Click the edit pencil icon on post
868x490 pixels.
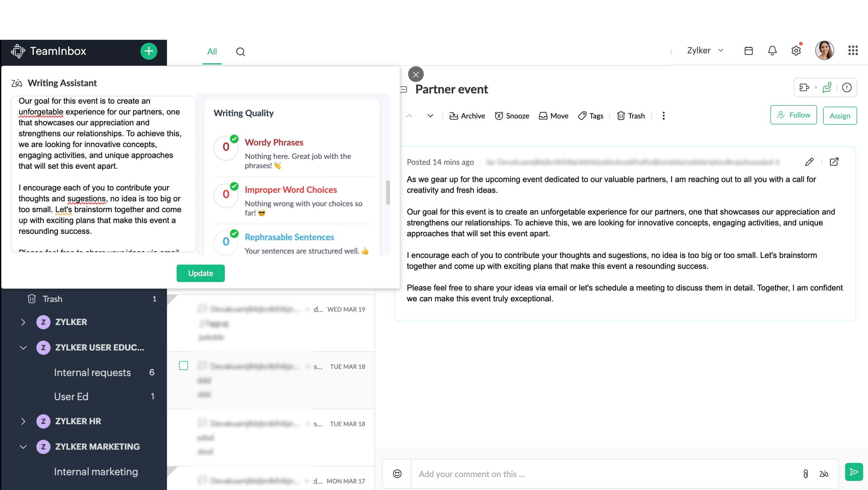(809, 162)
